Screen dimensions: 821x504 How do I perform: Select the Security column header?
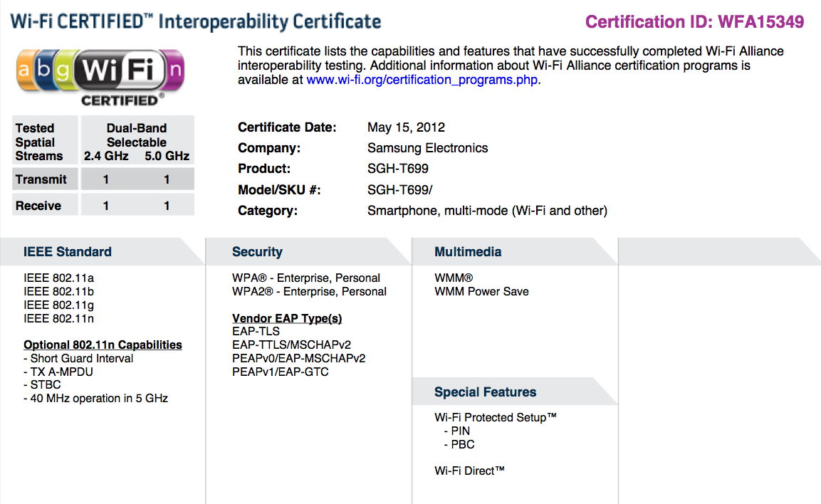pos(257,252)
